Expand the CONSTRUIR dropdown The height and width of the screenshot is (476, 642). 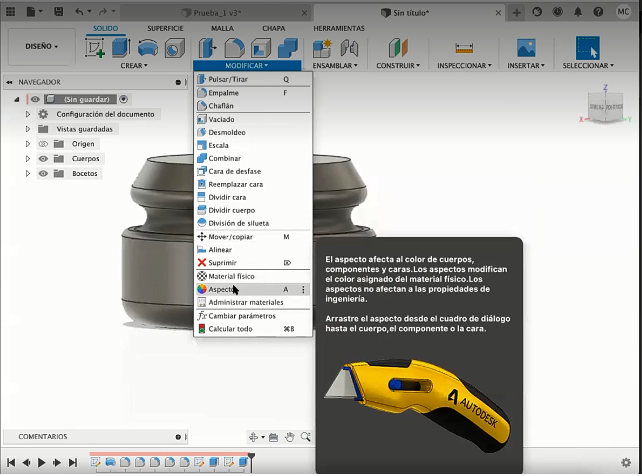tap(398, 65)
